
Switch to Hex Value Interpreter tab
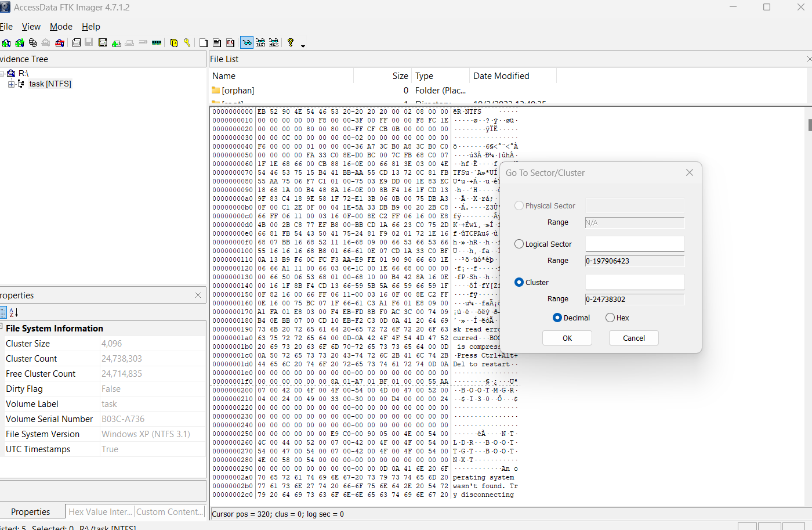pos(100,511)
